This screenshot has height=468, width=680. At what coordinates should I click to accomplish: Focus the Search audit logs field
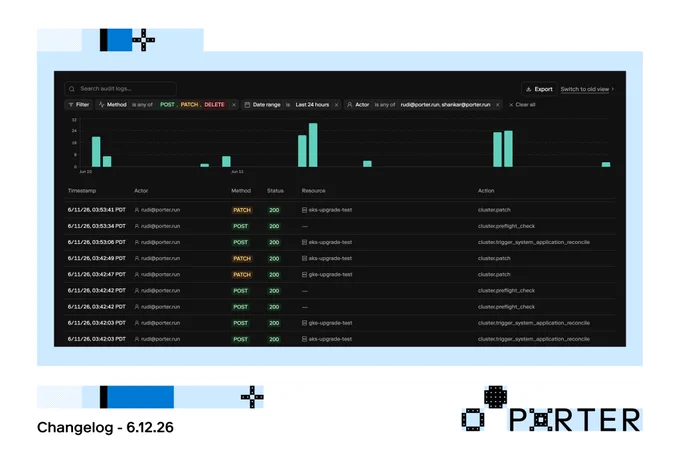(121, 89)
